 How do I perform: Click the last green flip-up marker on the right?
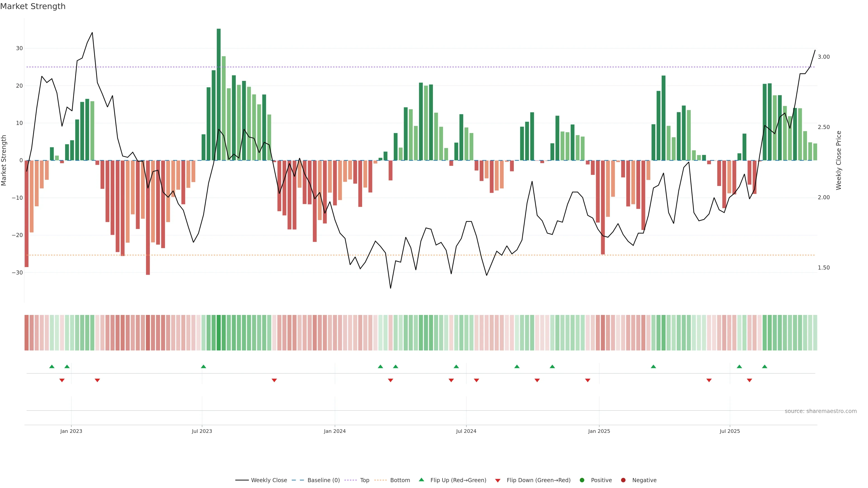pos(764,366)
